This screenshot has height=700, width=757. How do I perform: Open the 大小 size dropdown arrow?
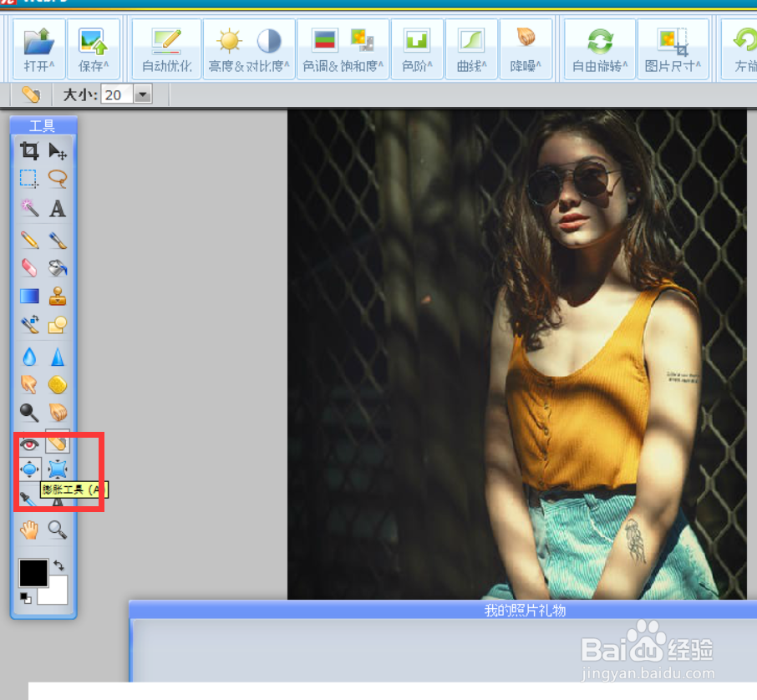(x=142, y=94)
